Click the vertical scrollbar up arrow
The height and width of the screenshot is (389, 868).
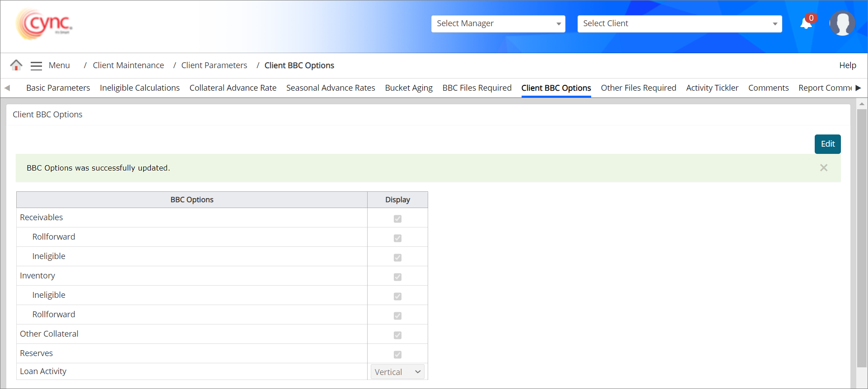(862, 104)
